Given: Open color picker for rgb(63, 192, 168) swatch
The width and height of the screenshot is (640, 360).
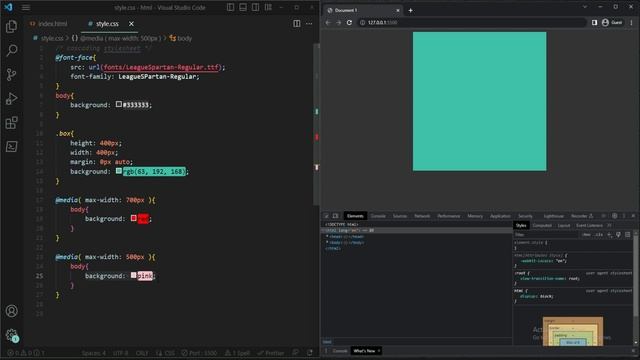Looking at the screenshot, I should [x=118, y=171].
